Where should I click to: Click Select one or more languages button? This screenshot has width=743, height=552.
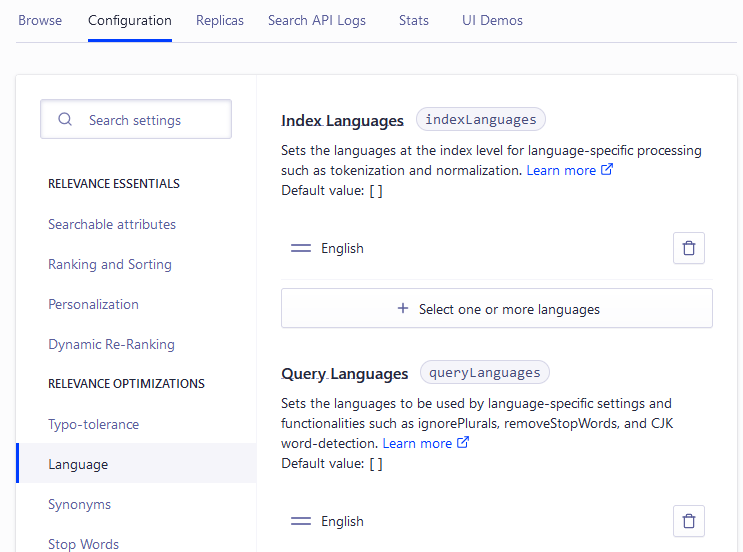(497, 308)
